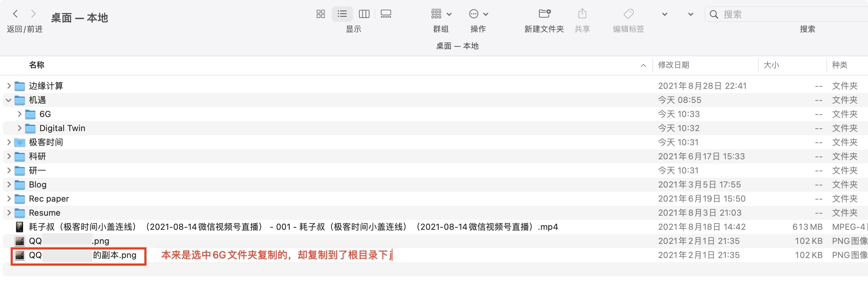Select the 极客时间 folder icon
This screenshot has height=289, width=868.
20,142
